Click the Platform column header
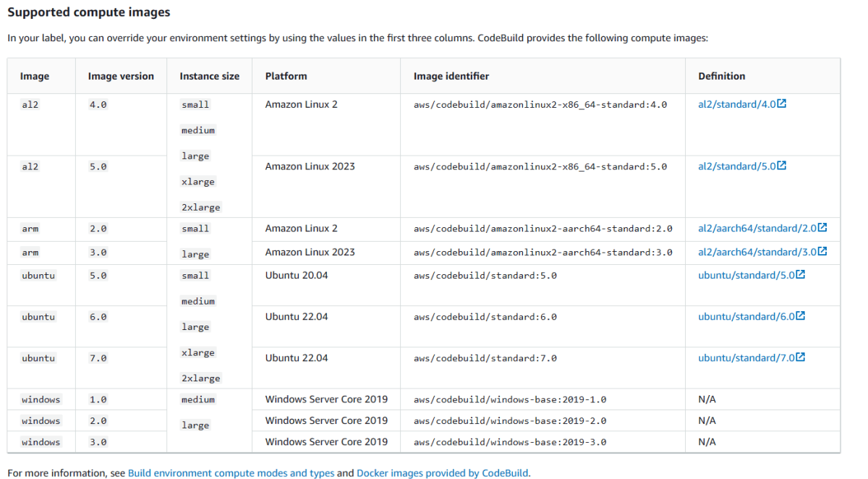The height and width of the screenshot is (479, 868). click(x=286, y=76)
